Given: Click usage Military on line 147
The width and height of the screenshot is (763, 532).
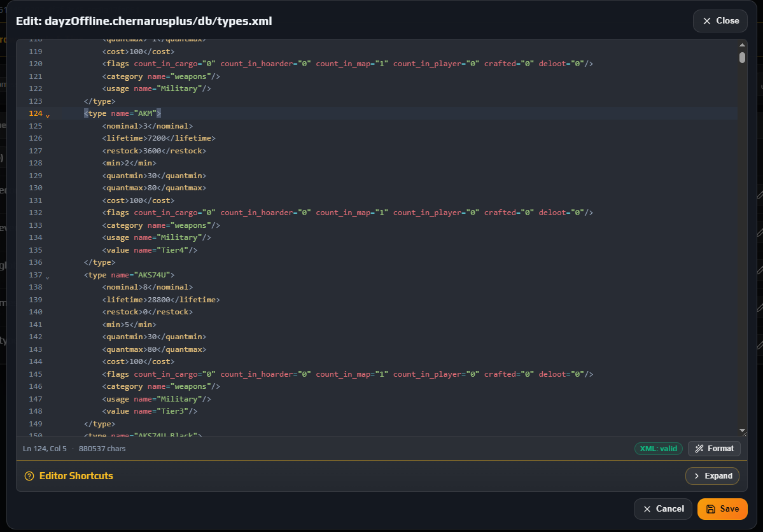Looking at the screenshot, I should (157, 398).
